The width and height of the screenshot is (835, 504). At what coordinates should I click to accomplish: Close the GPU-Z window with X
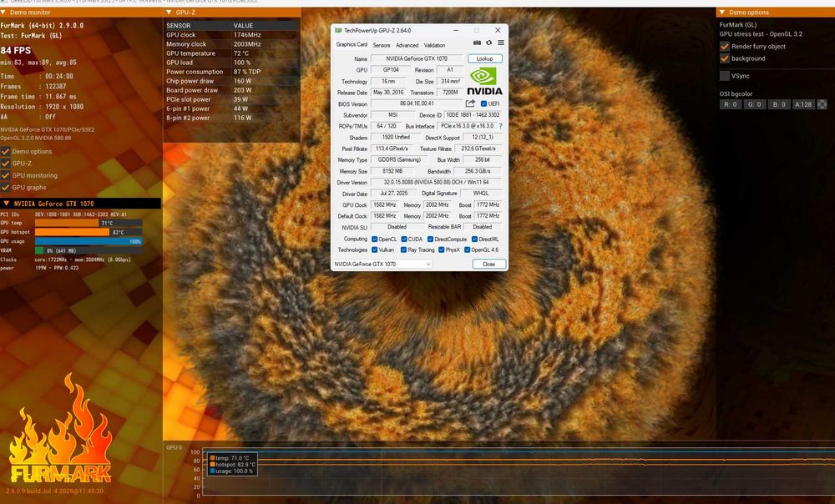pyautogui.click(x=498, y=30)
